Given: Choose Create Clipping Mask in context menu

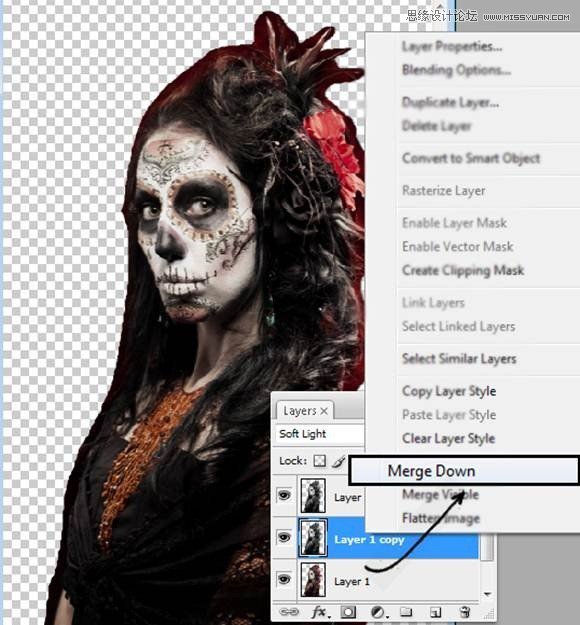Looking at the screenshot, I should [463, 271].
